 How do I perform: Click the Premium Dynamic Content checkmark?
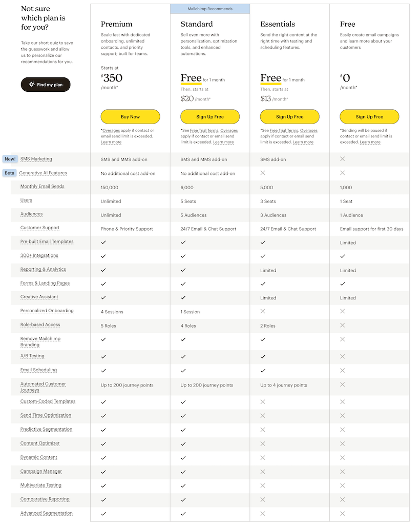103,457
